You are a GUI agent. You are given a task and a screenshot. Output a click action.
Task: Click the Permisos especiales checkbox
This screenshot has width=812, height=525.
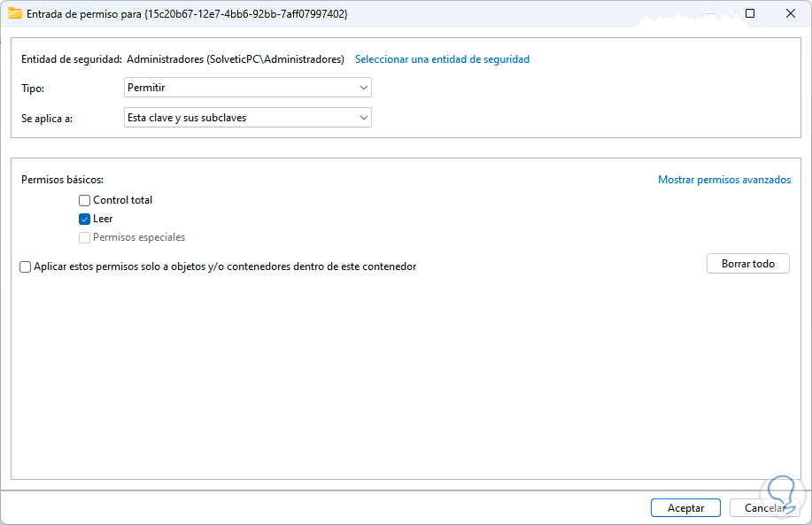tap(85, 237)
